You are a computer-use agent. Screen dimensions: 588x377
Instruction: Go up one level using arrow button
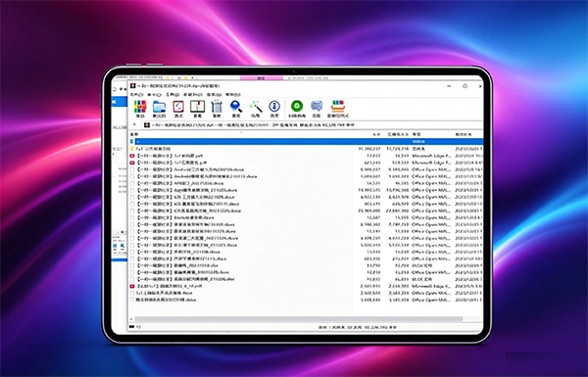[x=134, y=124]
